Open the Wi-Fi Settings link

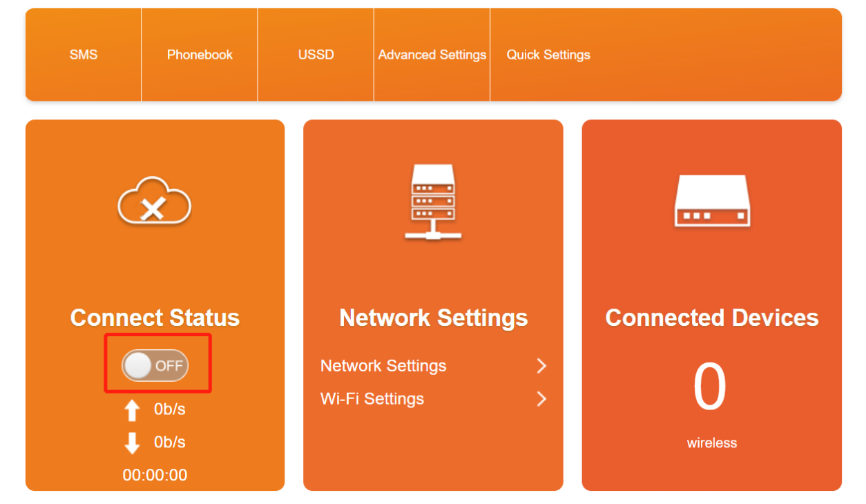click(x=372, y=399)
